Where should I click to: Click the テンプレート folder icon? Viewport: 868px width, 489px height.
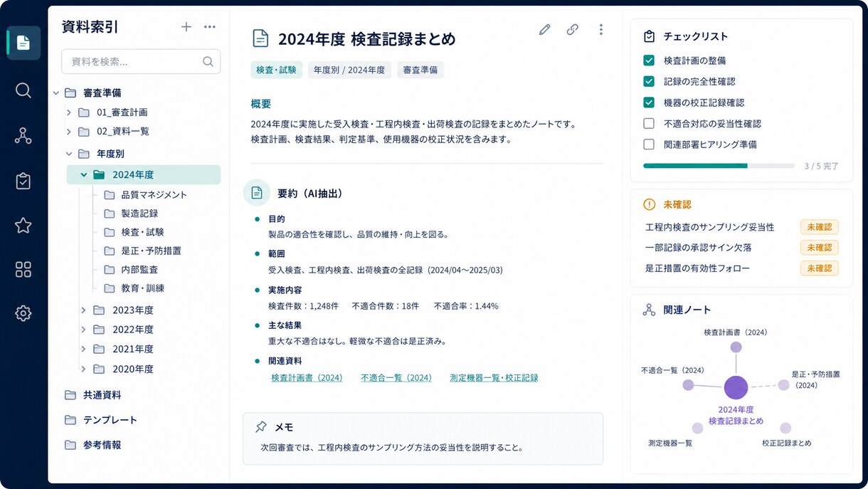(x=70, y=420)
